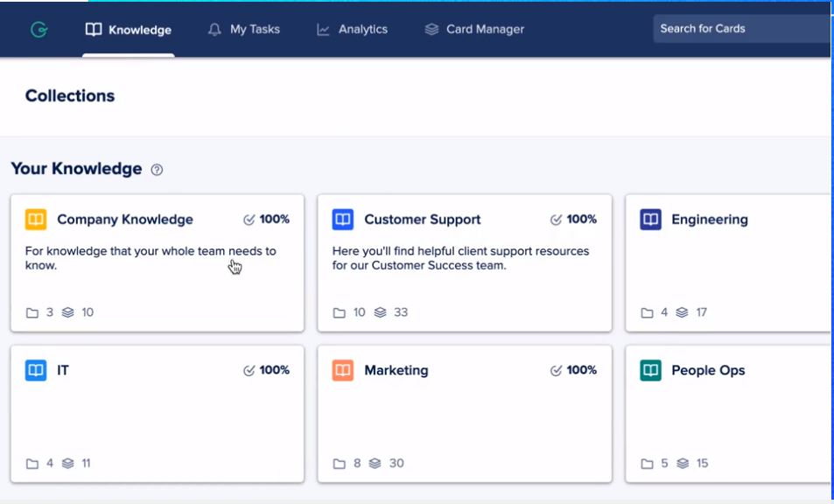Click the 100% trust score on Company Knowledge
This screenshot has width=834, height=504.
pos(267,220)
